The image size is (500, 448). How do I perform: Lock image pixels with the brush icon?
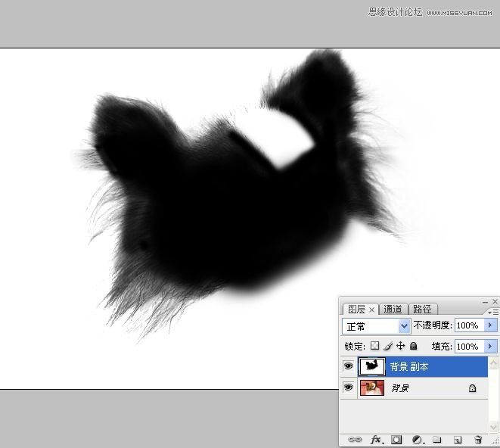point(388,346)
